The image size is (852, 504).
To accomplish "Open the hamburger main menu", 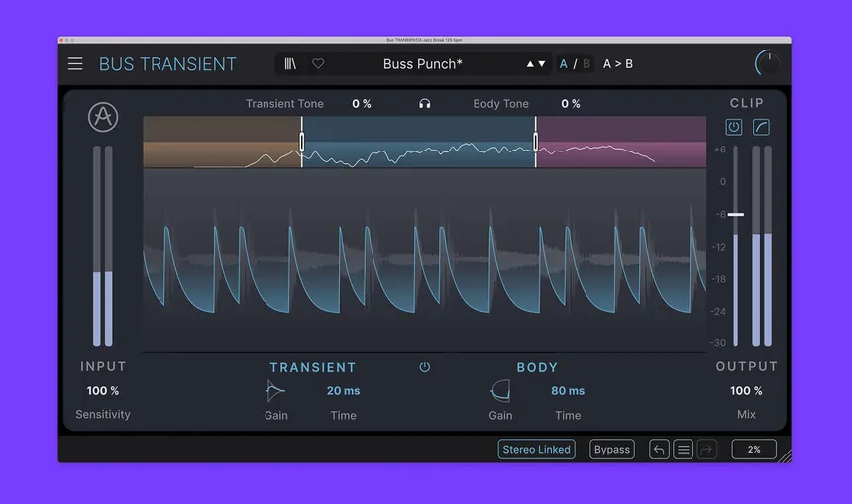I will (x=75, y=64).
